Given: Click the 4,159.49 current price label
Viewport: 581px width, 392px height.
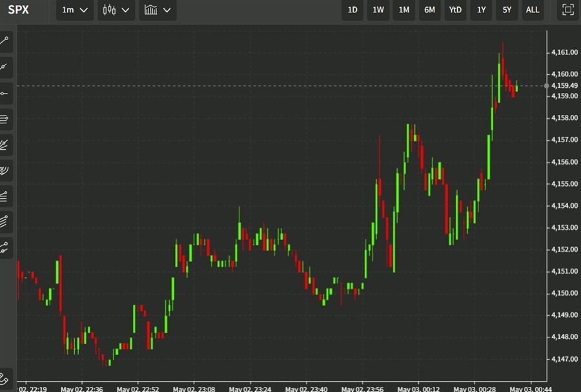Looking at the screenshot, I should pyautogui.click(x=564, y=85).
